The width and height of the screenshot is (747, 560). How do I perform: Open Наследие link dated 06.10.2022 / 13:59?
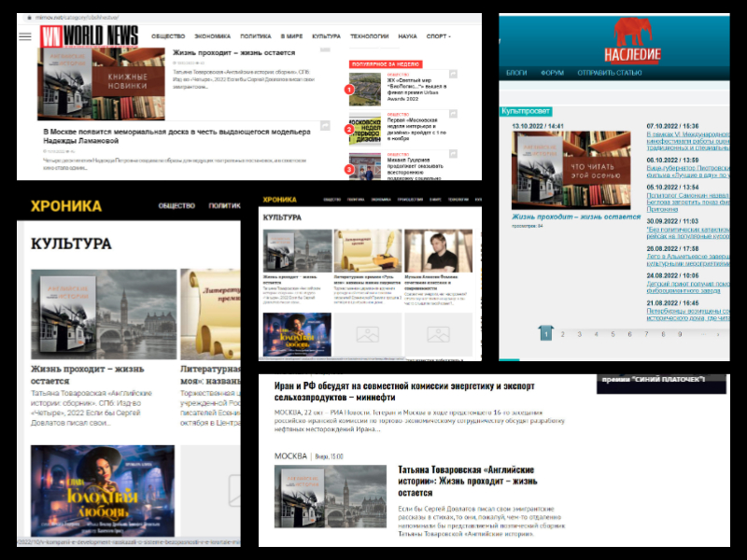pyautogui.click(x=688, y=172)
